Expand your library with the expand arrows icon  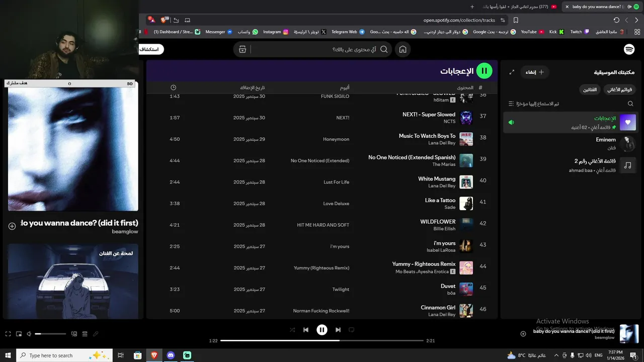(x=512, y=72)
